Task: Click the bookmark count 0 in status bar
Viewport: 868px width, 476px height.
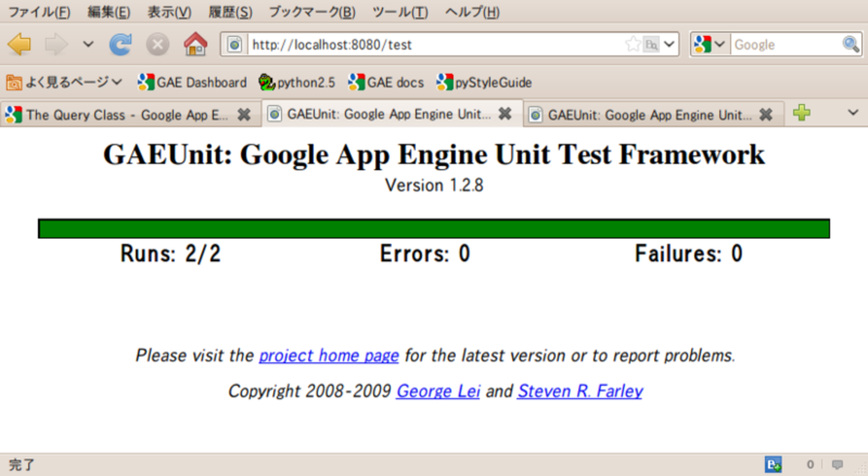Action: pos(810,465)
